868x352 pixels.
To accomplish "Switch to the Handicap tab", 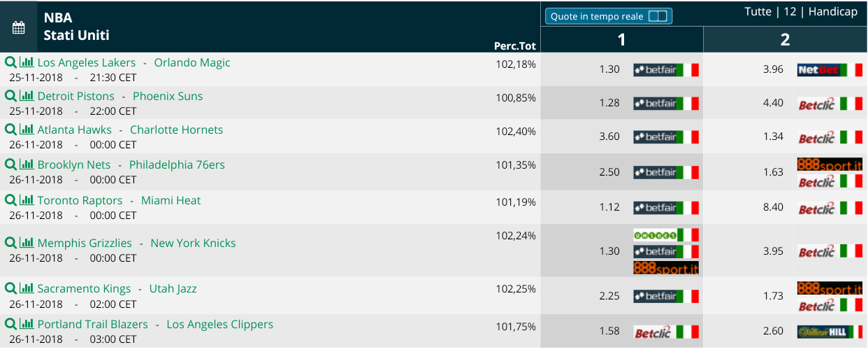I will click(833, 12).
